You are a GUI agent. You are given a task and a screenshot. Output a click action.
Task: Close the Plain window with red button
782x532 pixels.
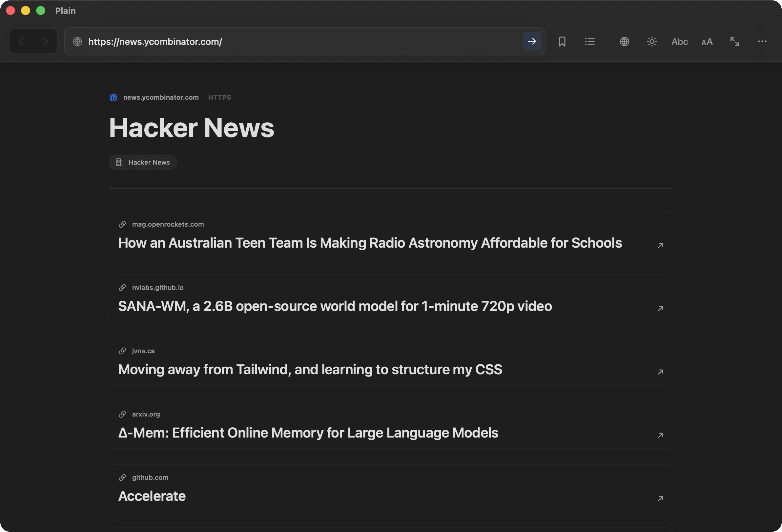click(10, 10)
